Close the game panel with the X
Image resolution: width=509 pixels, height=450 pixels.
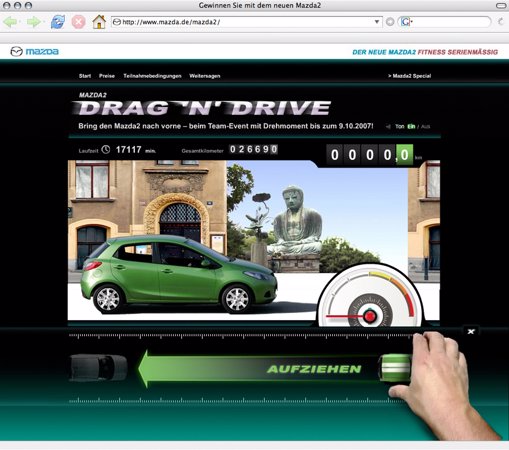[x=471, y=331]
